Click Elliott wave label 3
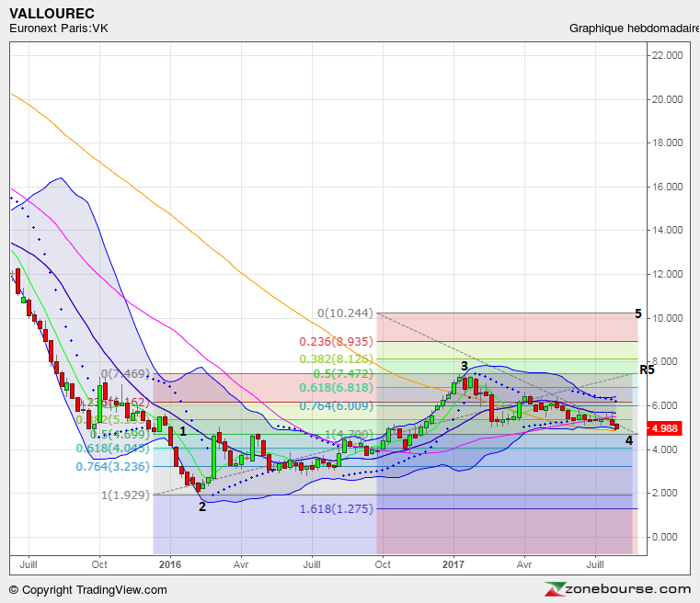700x603 pixels. [465, 366]
